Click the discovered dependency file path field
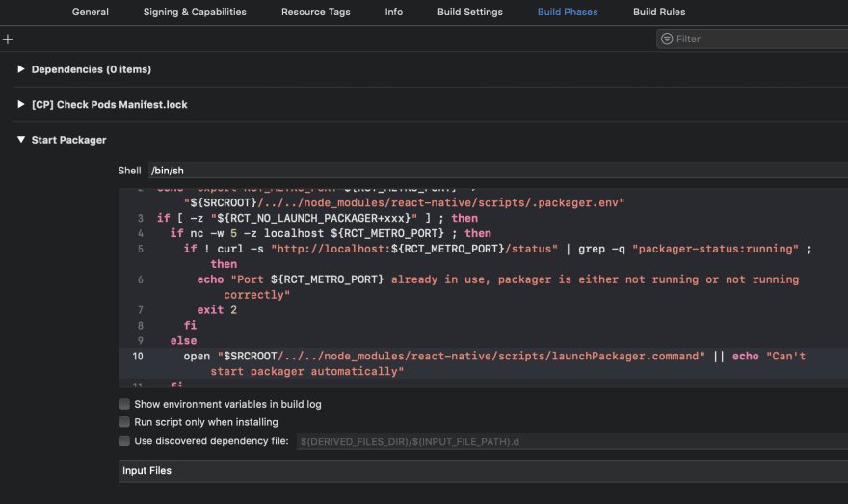The image size is (848, 504). pyautogui.click(x=572, y=441)
